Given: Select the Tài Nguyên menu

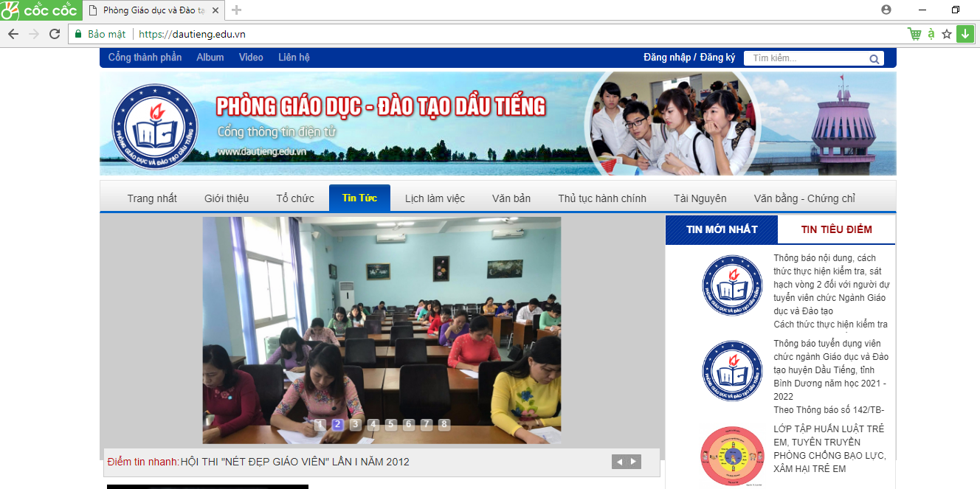Looking at the screenshot, I should pyautogui.click(x=700, y=198).
